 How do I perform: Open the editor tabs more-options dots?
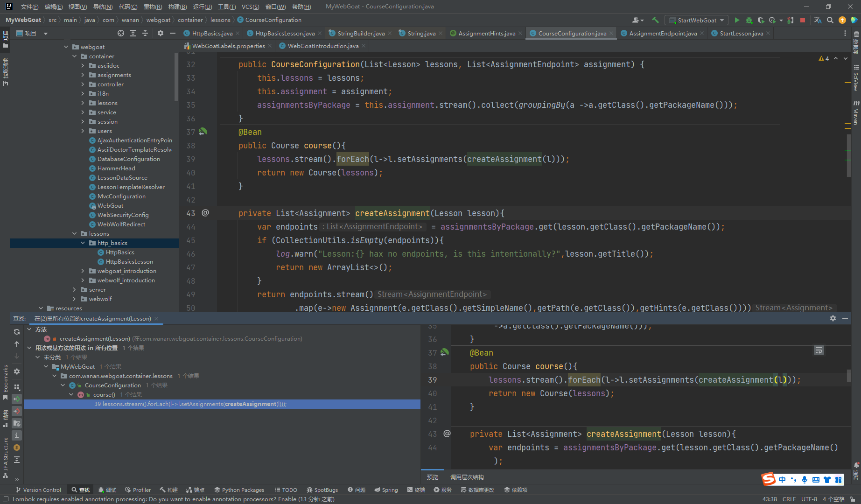pos(845,33)
